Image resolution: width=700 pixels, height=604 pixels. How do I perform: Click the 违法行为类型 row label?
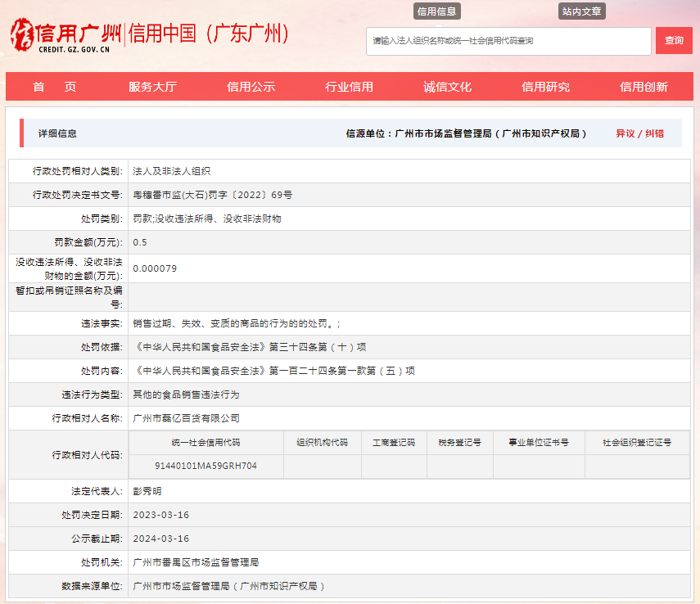[92, 394]
